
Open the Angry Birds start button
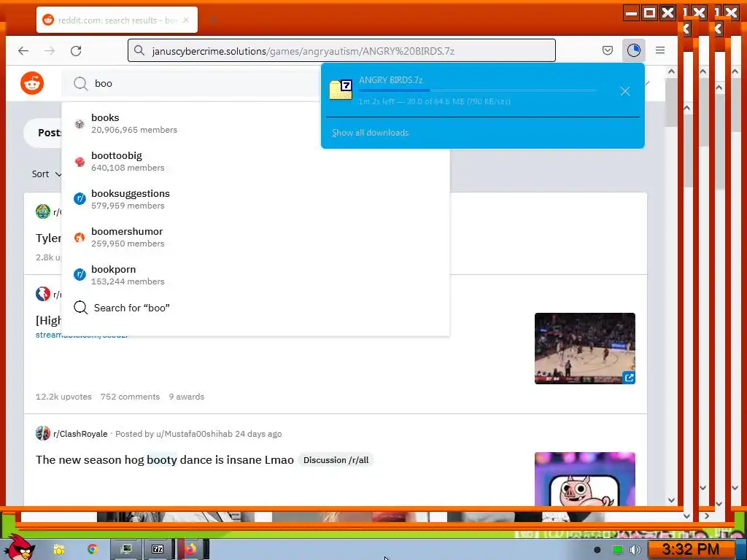[19, 546]
